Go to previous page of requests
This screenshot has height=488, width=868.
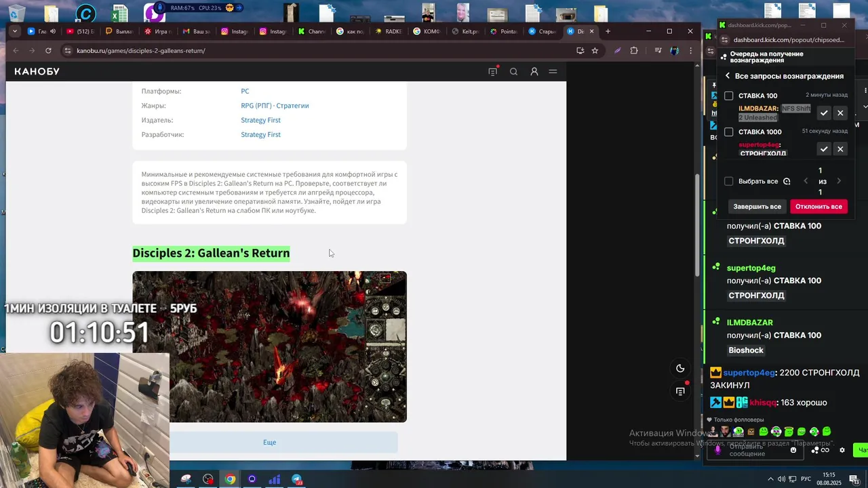pos(806,181)
